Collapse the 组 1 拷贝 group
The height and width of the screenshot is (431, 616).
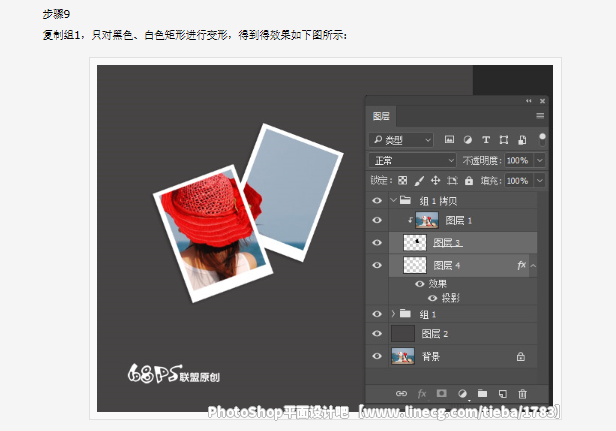393,200
